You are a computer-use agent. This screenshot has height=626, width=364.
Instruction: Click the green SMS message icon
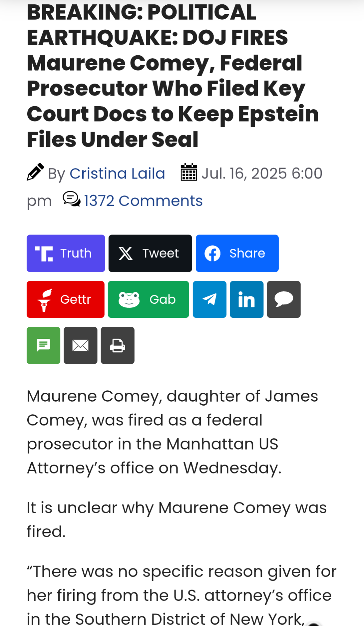click(44, 345)
